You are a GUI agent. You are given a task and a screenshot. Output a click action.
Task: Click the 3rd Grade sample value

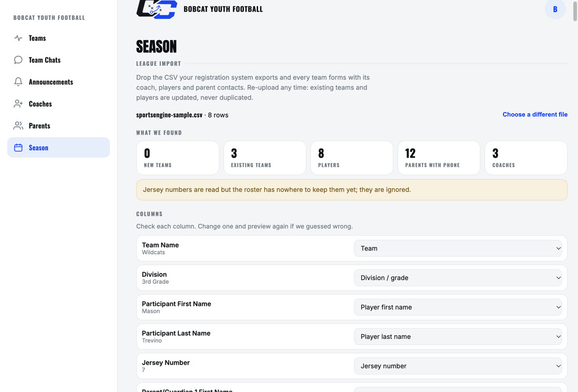[x=155, y=282]
